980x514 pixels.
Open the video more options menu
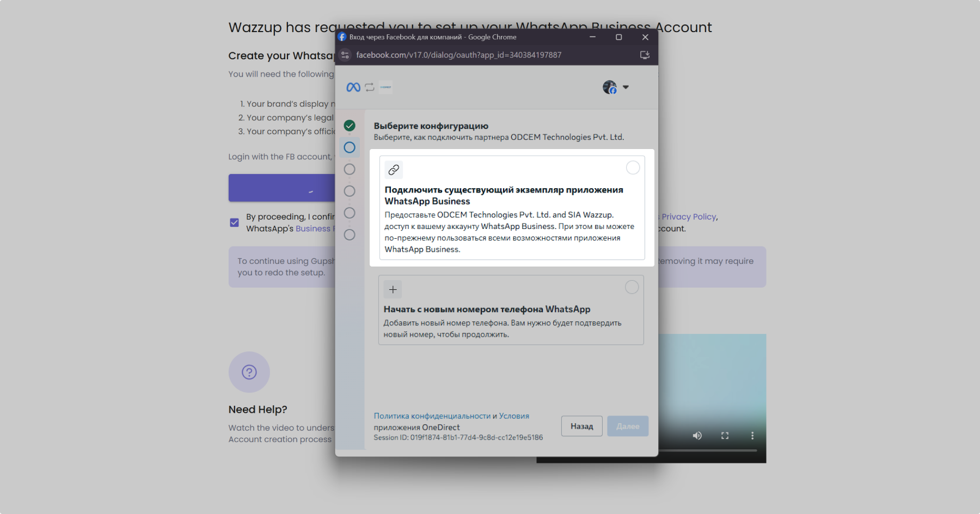[752, 436]
